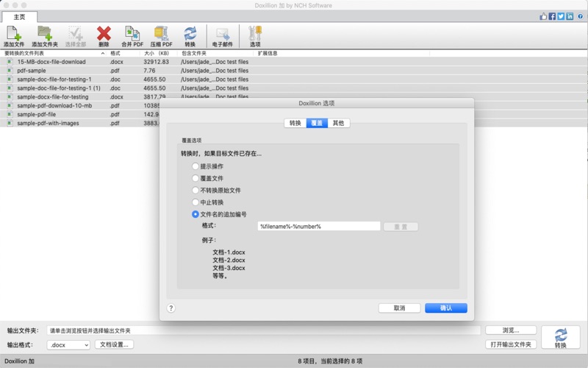The width and height of the screenshot is (588, 368).
Task: Open the 合并 PDF (Merge PDF) tool
Action: [x=132, y=35]
